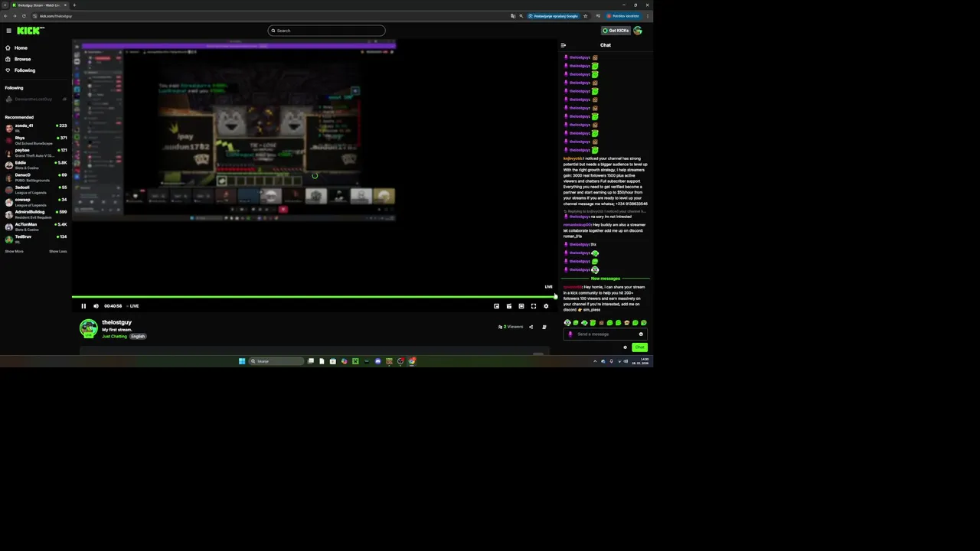The height and width of the screenshot is (551, 980).
Task: Bookmark this page with star
Action: (x=586, y=16)
